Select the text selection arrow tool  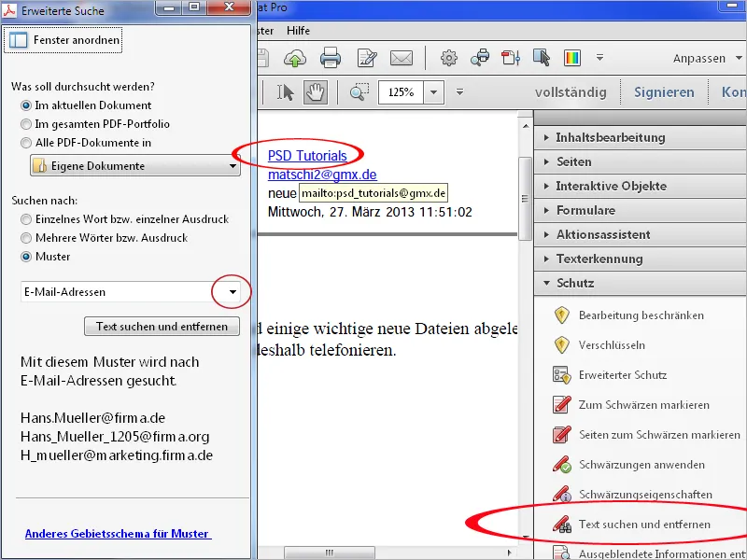point(286,91)
